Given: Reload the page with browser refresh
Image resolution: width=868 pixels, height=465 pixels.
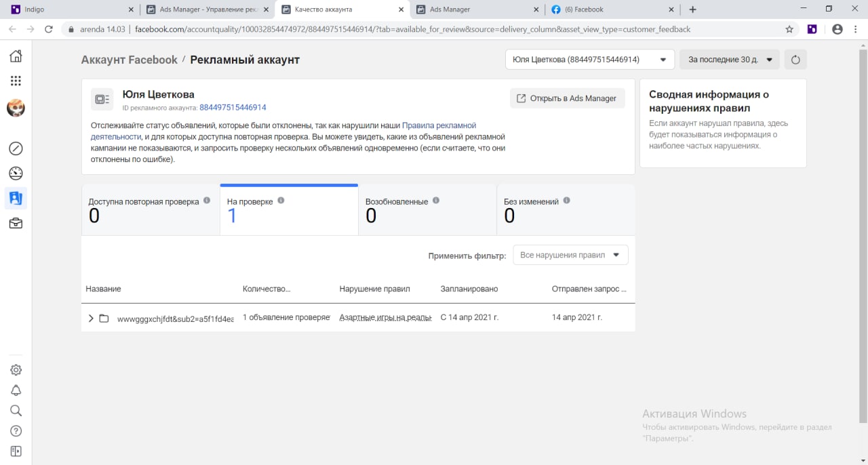Looking at the screenshot, I should pyautogui.click(x=48, y=29).
